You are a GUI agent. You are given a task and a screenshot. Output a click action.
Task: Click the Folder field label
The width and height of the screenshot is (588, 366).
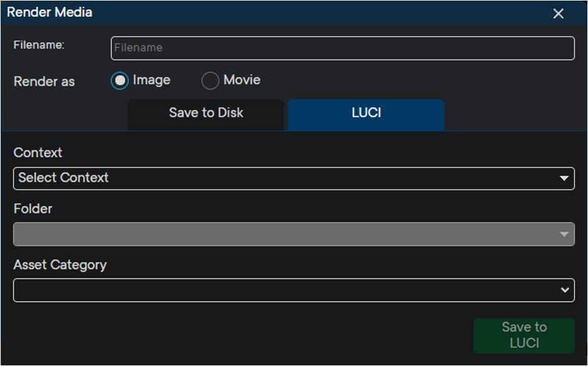pyautogui.click(x=32, y=209)
